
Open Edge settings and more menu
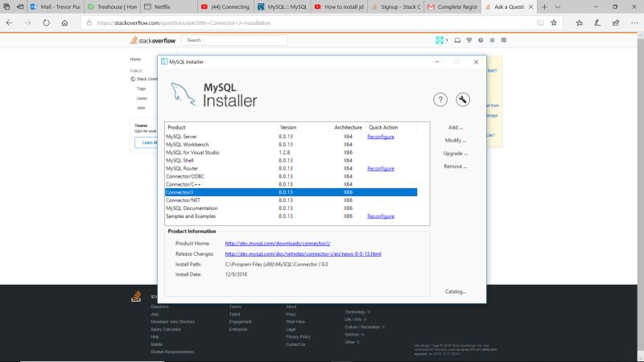click(634, 23)
